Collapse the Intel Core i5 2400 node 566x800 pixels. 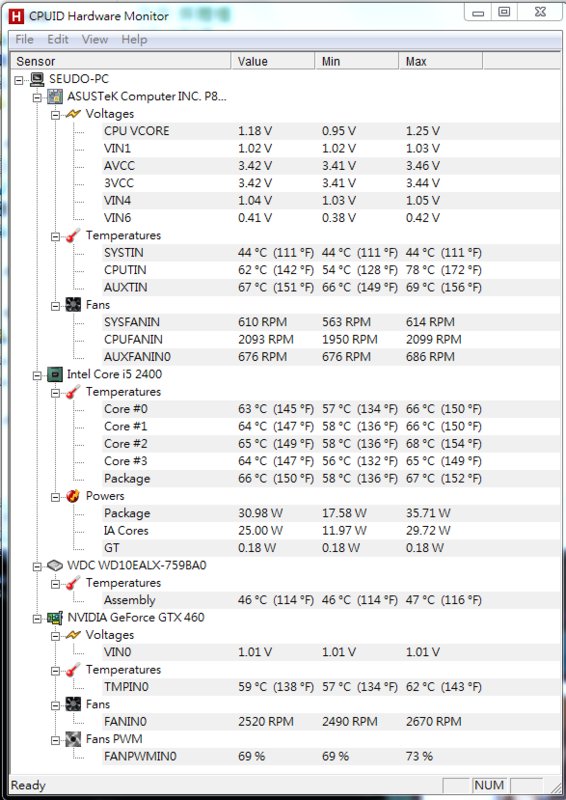(37, 375)
